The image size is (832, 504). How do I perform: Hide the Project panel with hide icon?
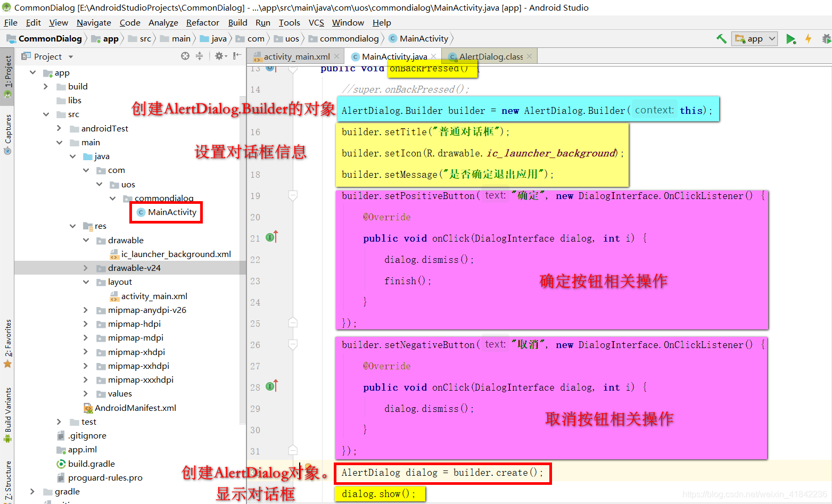click(x=237, y=56)
